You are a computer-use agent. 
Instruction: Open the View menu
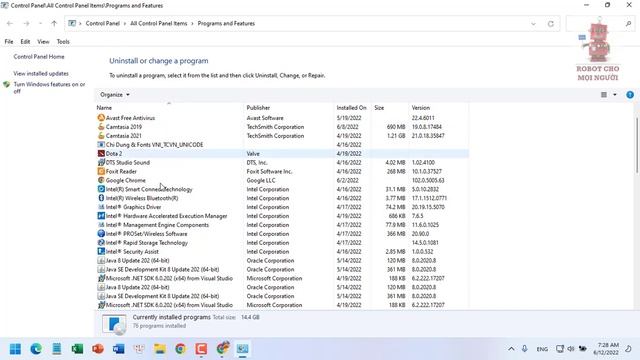43,42
